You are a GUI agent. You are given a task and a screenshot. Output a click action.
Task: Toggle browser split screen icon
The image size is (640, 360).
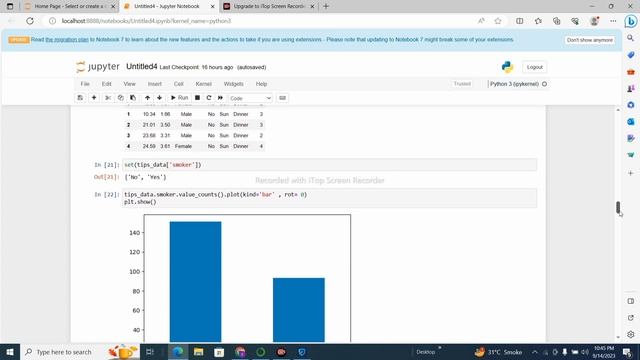coord(520,21)
